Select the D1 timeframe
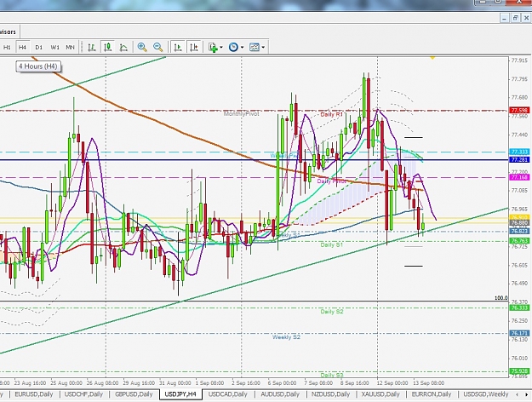 tap(38, 47)
